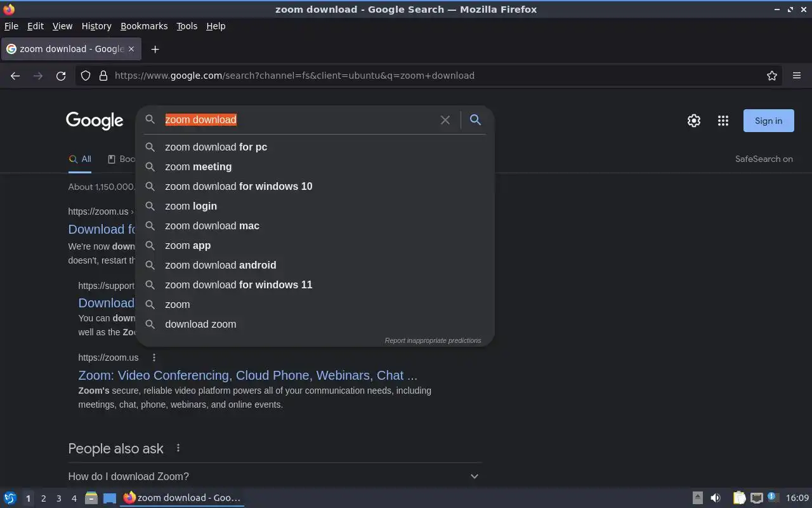
Task: Open the History menu
Action: [x=96, y=26]
